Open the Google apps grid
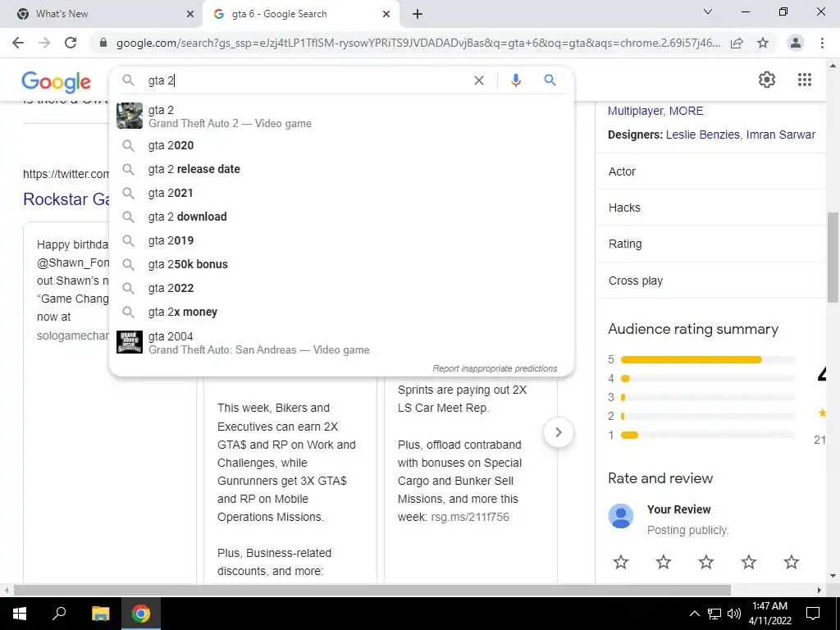The height and width of the screenshot is (630, 840). (x=804, y=80)
